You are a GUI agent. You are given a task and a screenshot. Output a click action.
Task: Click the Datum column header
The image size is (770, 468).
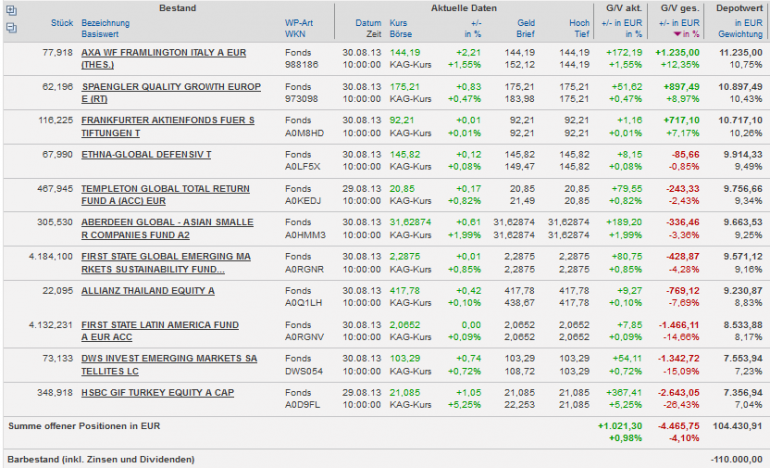(368, 21)
